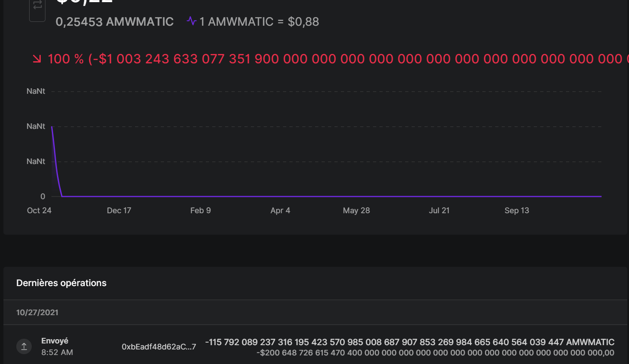Click the red downward trend arrow icon
The height and width of the screenshot is (364, 629).
37,59
